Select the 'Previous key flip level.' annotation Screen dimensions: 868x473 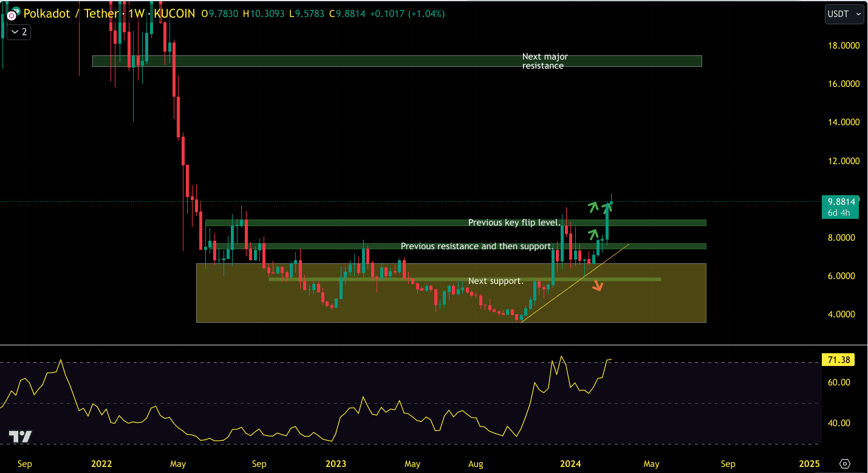[x=514, y=223]
